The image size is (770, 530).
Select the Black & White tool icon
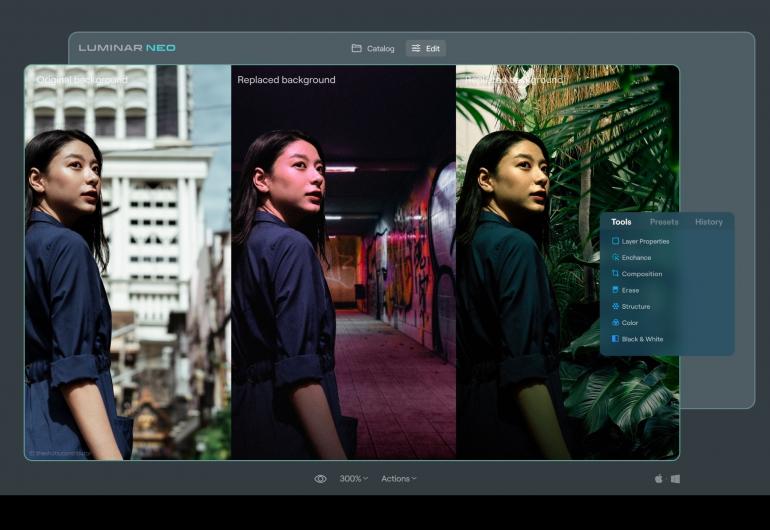click(615, 339)
